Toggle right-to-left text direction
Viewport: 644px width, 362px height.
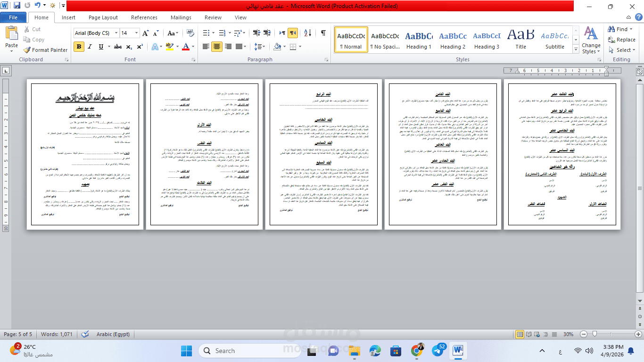293,33
